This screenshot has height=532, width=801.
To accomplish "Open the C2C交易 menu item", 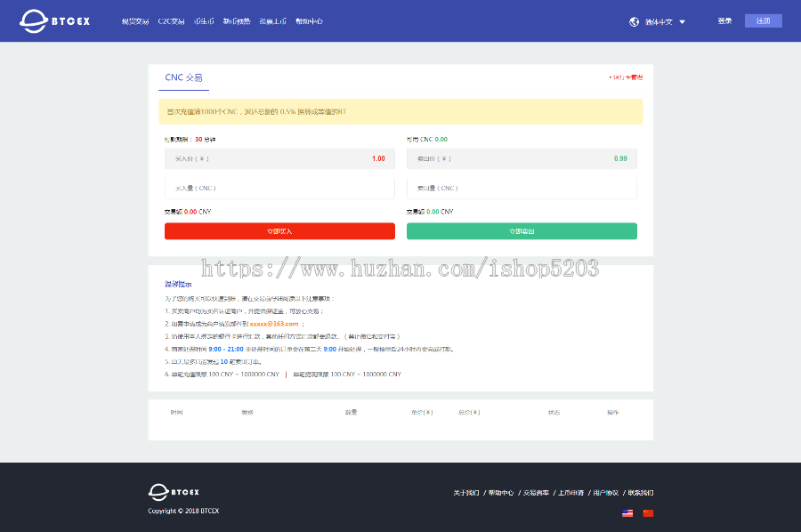I will point(171,21).
